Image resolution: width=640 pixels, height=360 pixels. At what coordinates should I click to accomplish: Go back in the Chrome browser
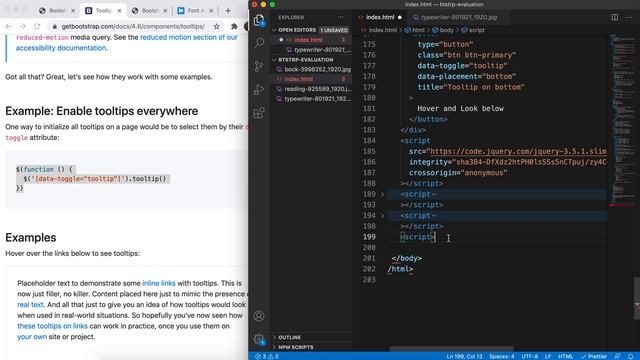click(x=9, y=26)
